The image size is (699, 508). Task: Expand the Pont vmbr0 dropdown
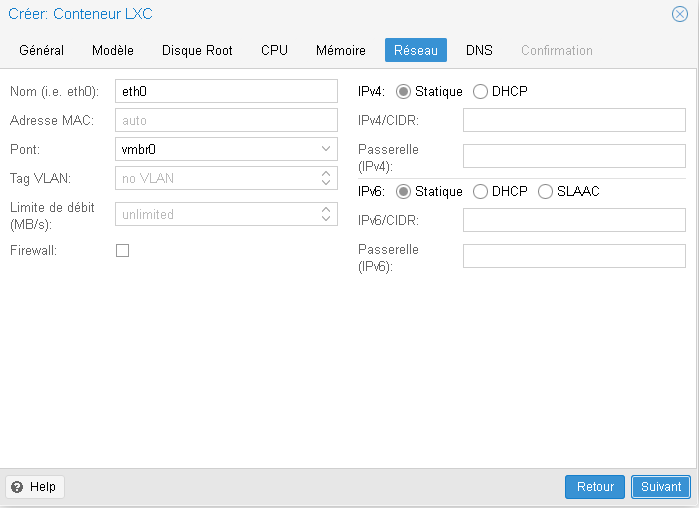pyautogui.click(x=326, y=149)
